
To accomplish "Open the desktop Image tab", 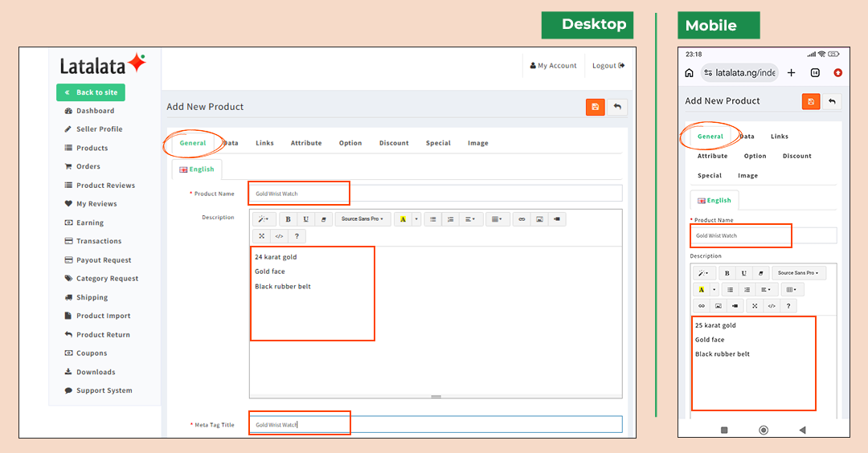I will 477,143.
